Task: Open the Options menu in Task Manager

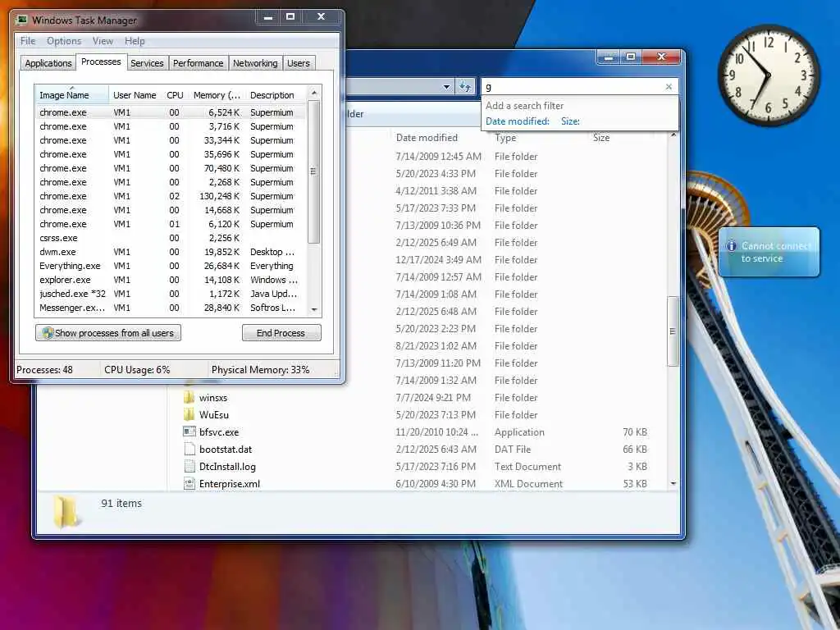Action: click(x=64, y=41)
